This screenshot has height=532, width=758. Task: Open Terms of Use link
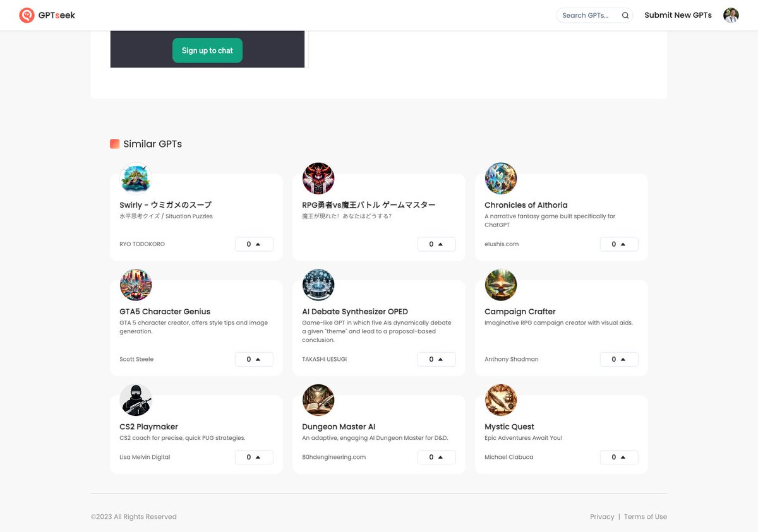[646, 517]
